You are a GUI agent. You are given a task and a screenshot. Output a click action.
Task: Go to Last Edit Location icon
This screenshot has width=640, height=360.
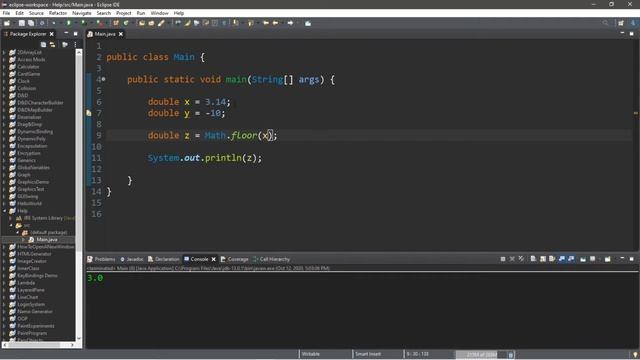(x=266, y=23)
